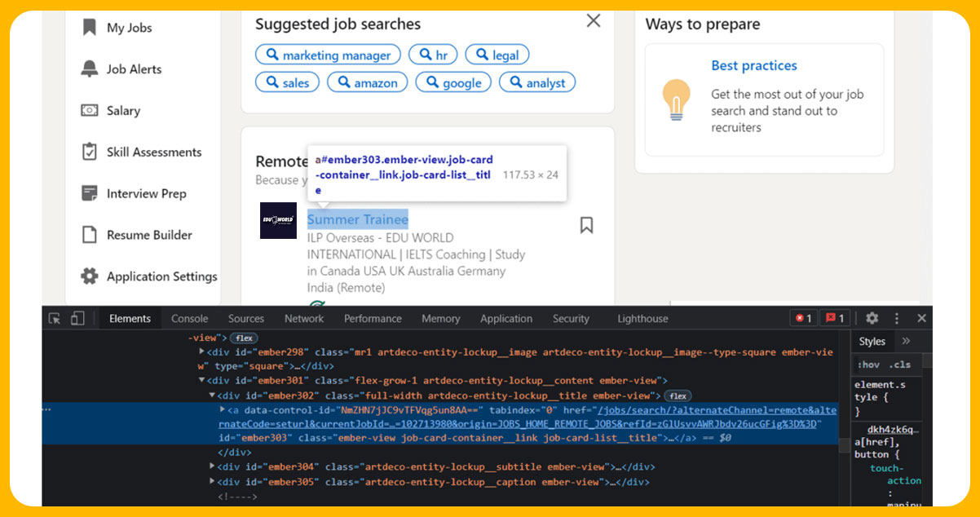Search for marketing manager suggested jobs
This screenshot has width=980, height=517.
[x=328, y=55]
